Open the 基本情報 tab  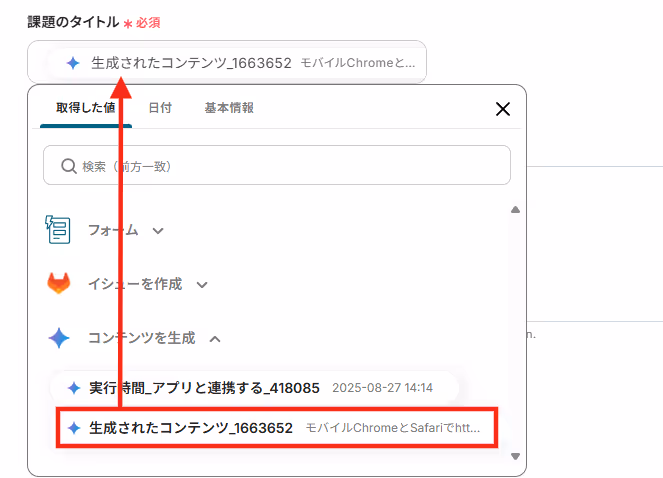(229, 108)
